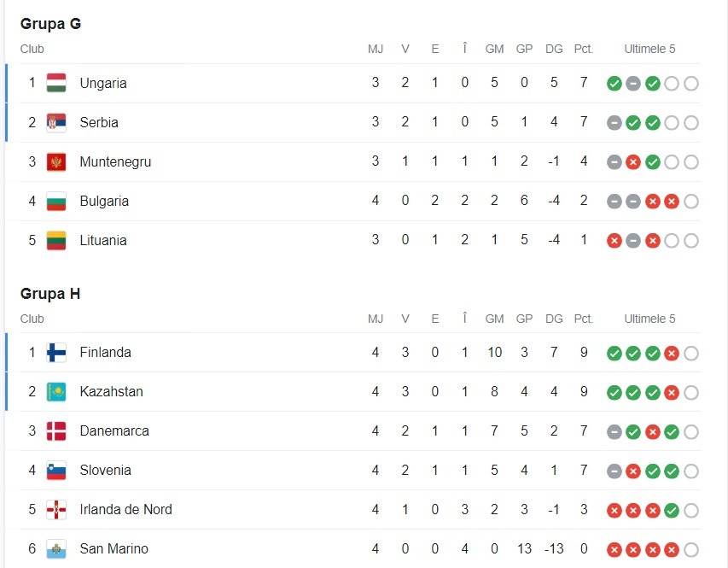Click the San Marino flag icon
Viewport: 728px width, 568px height.
coord(56,548)
